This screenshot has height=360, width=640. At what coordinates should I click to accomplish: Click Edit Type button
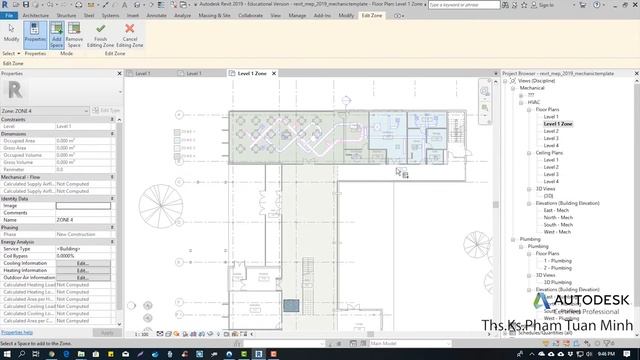point(107,111)
